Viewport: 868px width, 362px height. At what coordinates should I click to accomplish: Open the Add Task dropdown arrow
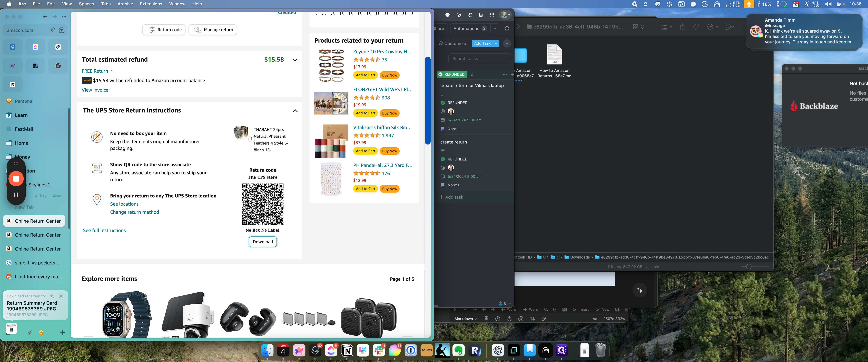pyautogui.click(x=496, y=43)
